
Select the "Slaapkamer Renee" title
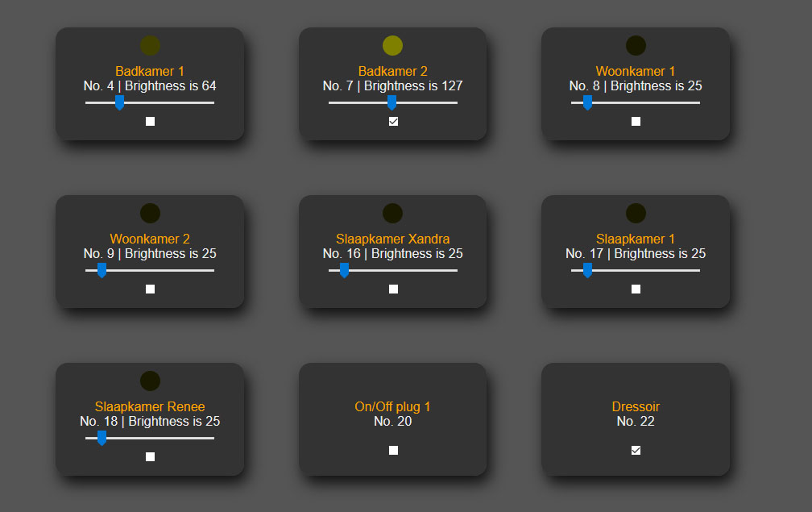pyautogui.click(x=150, y=407)
